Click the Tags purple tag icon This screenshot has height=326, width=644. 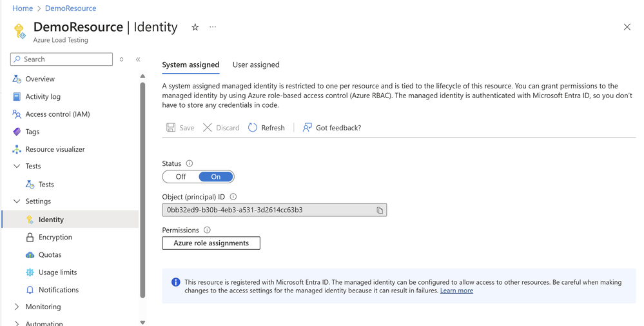tap(17, 132)
